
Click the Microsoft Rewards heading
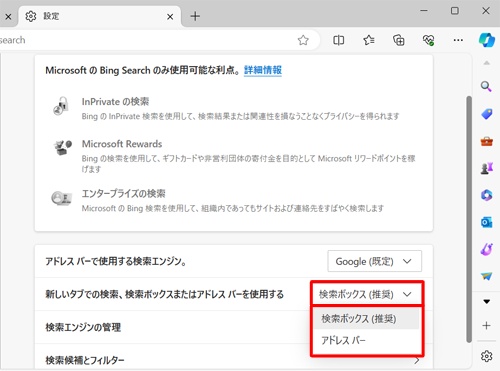tap(122, 144)
